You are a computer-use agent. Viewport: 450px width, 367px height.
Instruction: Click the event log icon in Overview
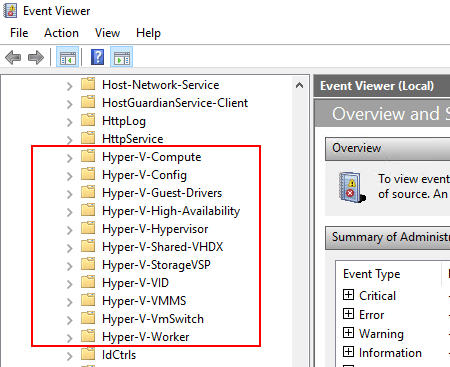click(352, 187)
